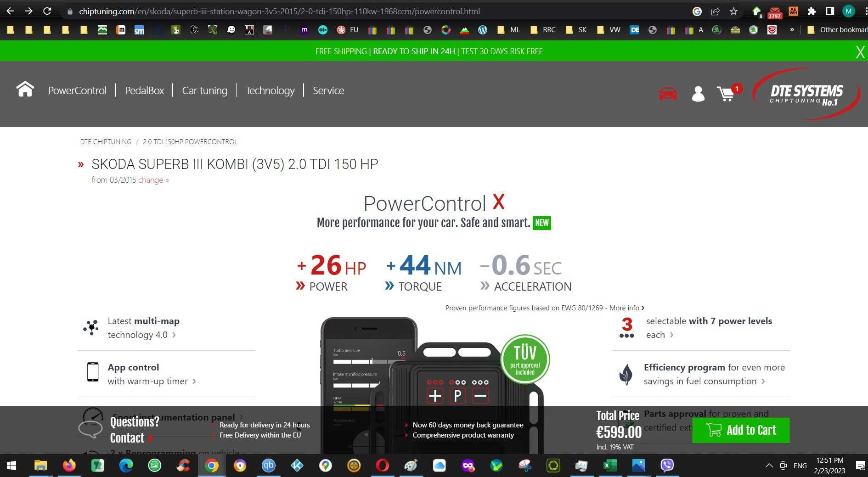Click the share page icon in address bar
Screen dimensions: 868x477
pos(715,11)
